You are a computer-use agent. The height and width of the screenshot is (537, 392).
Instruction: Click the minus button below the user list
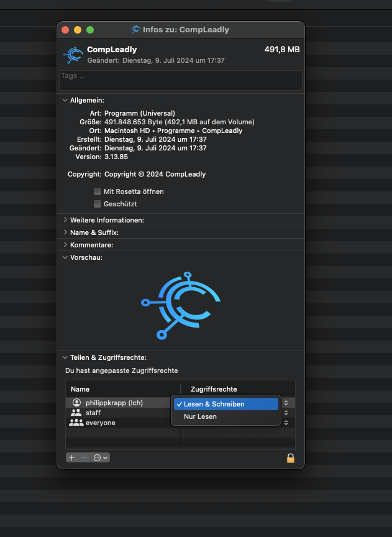(84, 457)
